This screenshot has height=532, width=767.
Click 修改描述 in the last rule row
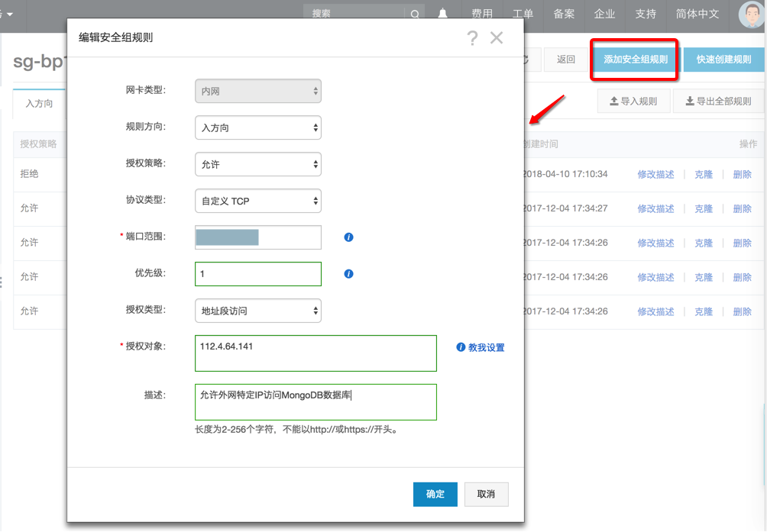[655, 311]
